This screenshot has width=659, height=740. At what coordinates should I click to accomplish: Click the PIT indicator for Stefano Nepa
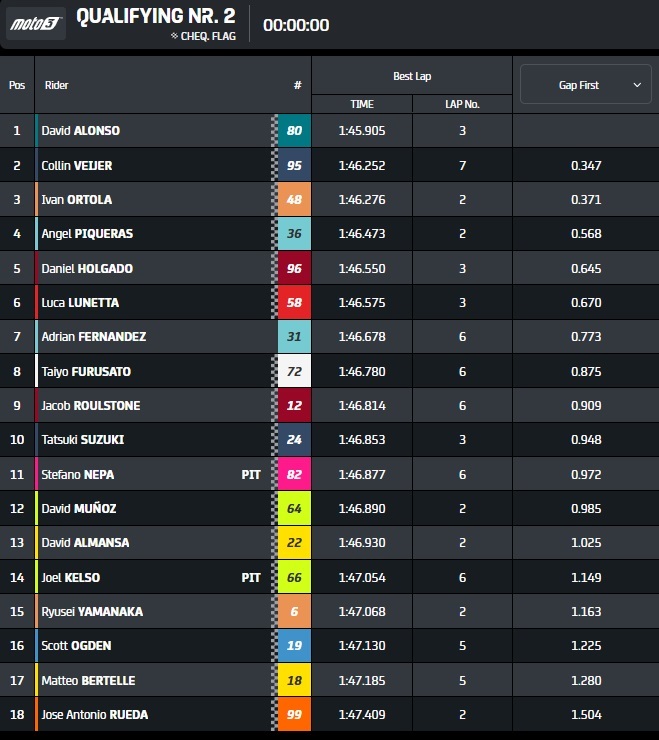(251, 475)
